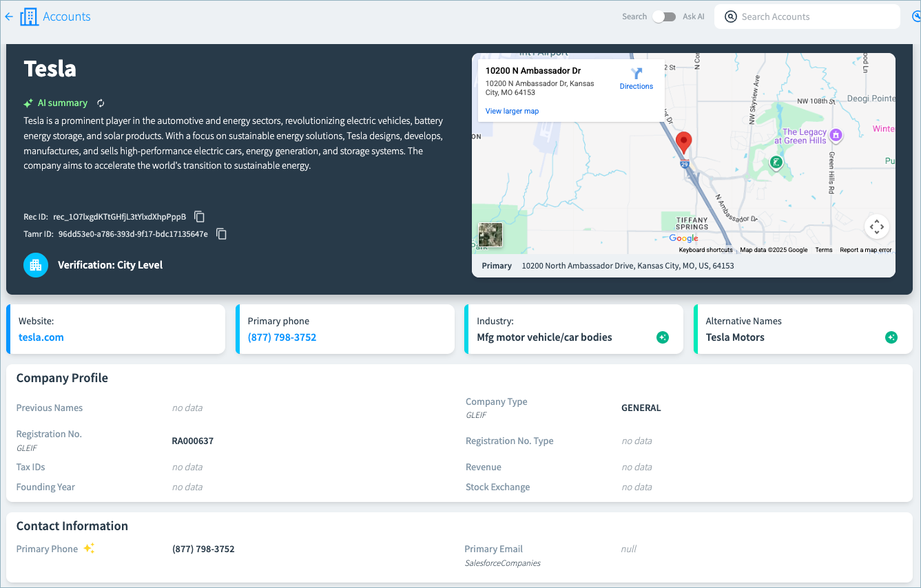Click the Accounts header link

tap(67, 17)
